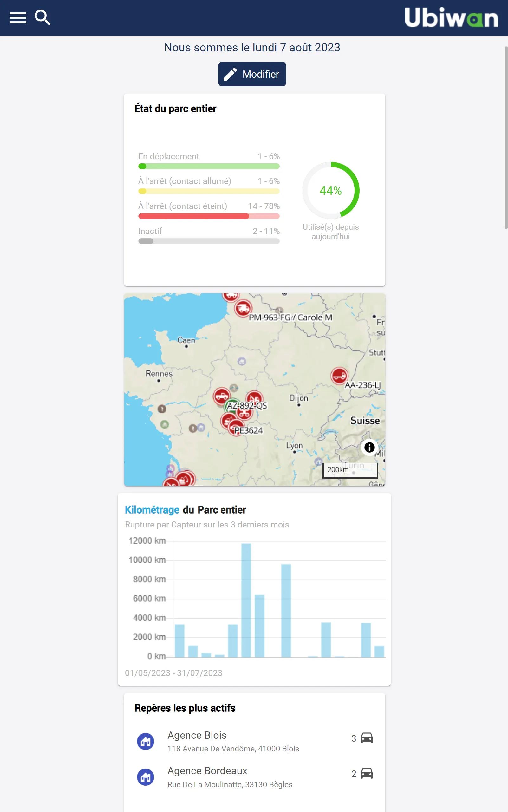This screenshot has height=812, width=508.
Task: Click "Rupture par Capteur sur les 3 derniers mois"
Action: click(207, 525)
